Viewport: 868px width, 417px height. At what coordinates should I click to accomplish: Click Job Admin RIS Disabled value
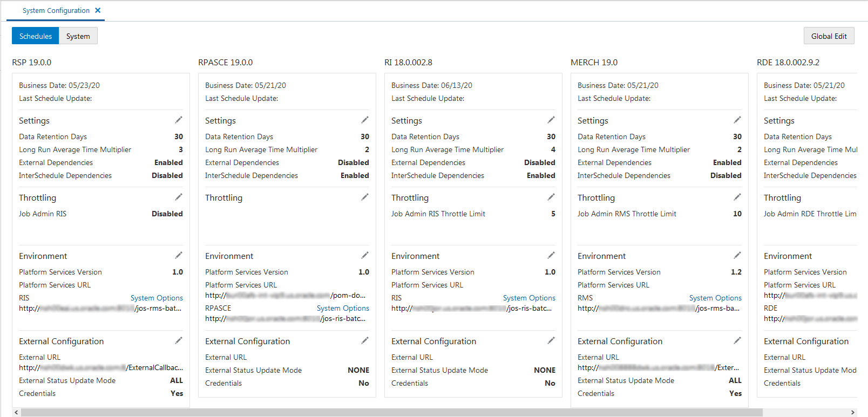click(x=167, y=214)
